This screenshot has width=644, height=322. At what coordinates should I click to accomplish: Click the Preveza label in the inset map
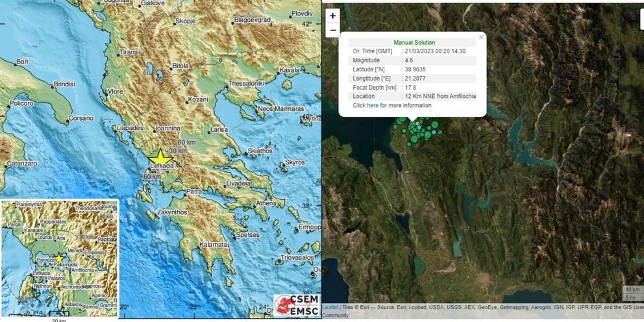[x=45, y=260]
